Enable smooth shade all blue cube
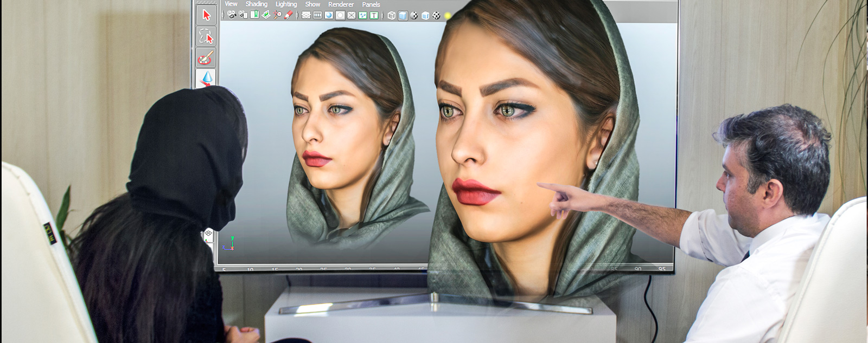The width and height of the screenshot is (868, 343). 403,16
